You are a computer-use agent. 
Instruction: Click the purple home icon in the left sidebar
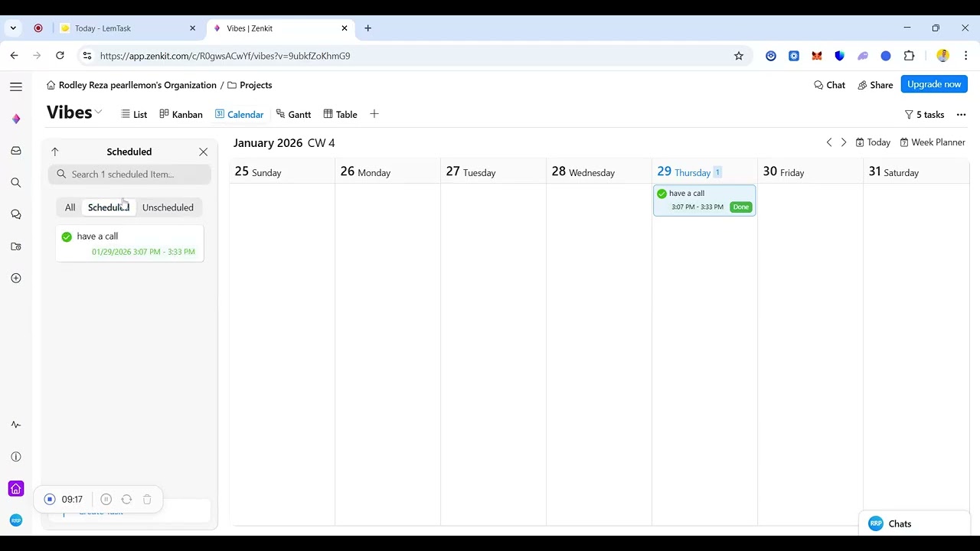point(16,489)
